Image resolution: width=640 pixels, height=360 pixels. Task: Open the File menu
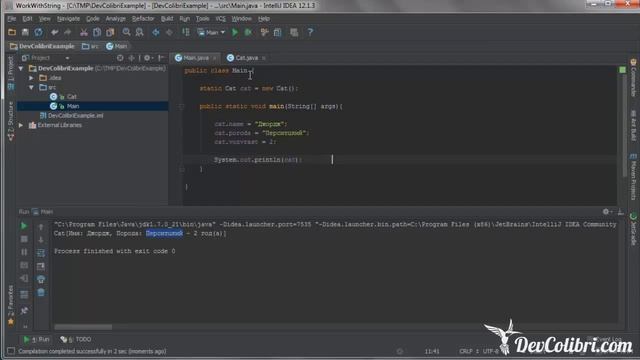click(x=11, y=19)
